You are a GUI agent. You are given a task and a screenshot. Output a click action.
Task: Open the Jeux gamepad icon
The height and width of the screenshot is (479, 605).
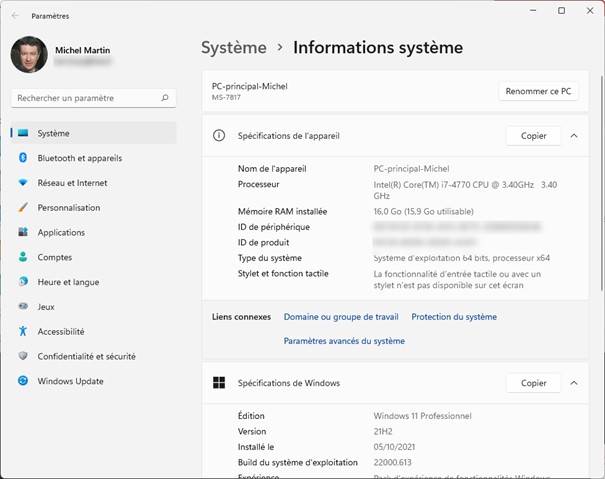[x=23, y=307]
